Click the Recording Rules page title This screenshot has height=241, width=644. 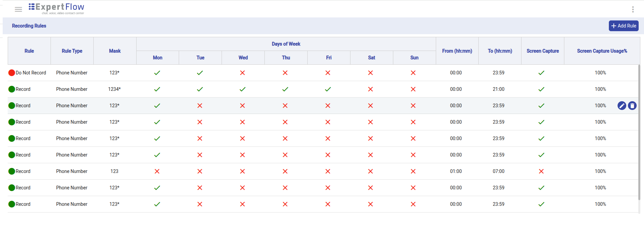pos(29,26)
